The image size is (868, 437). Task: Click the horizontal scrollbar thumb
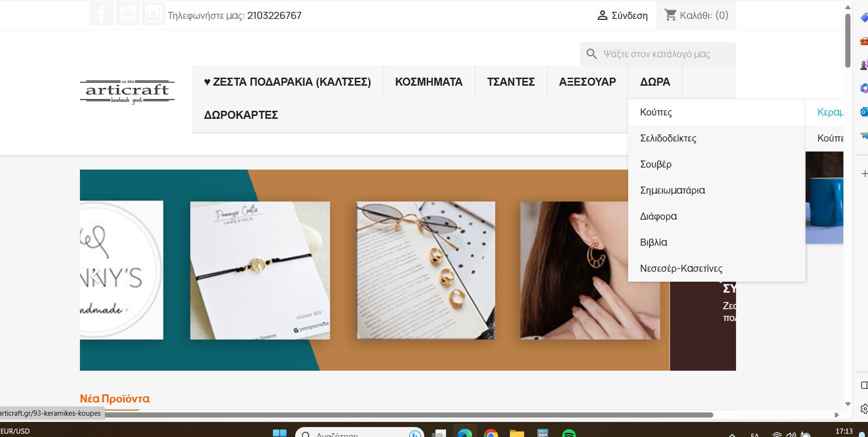409,415
